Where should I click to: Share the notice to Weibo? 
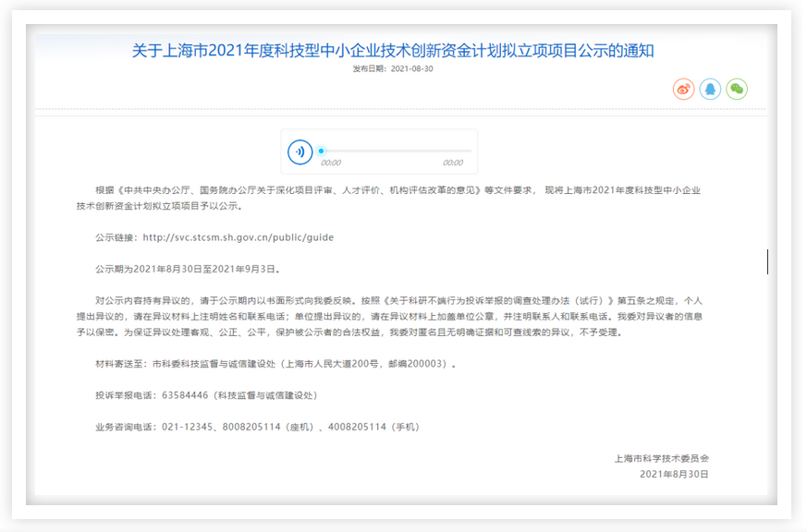point(683,90)
